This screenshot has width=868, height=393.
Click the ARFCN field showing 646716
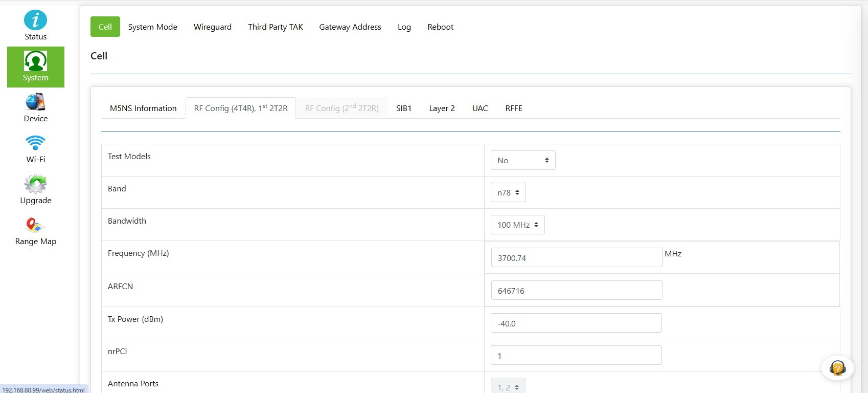(x=577, y=290)
